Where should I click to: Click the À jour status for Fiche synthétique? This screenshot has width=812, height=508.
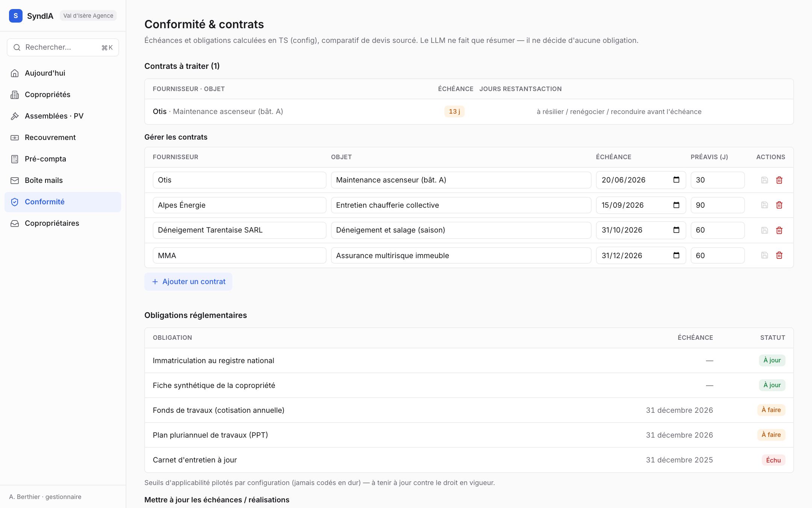click(x=772, y=385)
